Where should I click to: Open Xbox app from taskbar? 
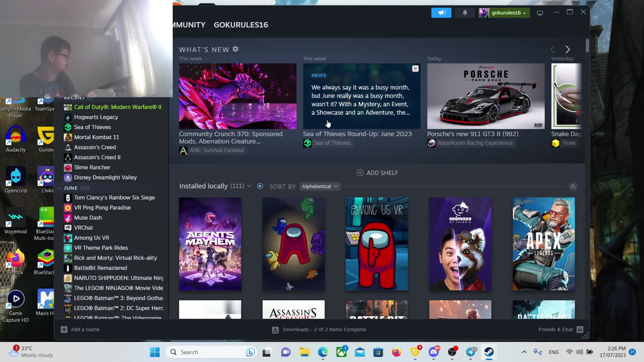[341, 352]
